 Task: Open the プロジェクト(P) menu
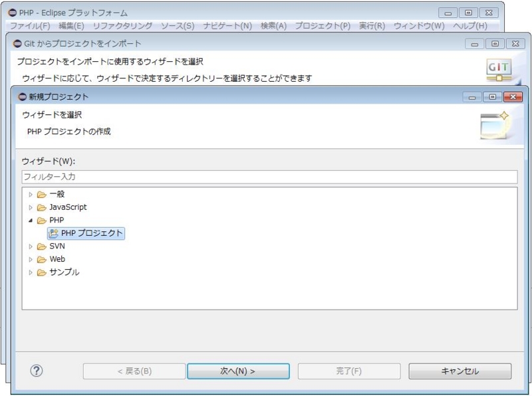[x=323, y=26]
